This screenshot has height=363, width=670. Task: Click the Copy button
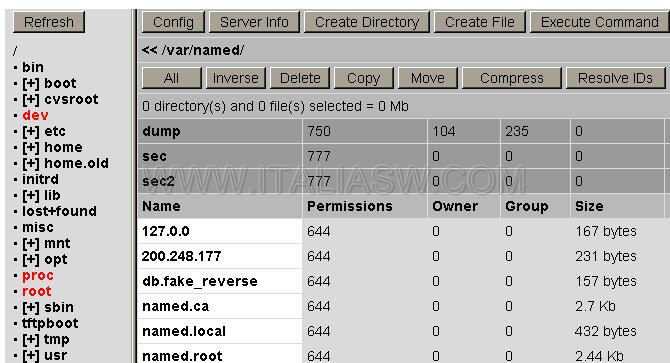[x=363, y=78]
